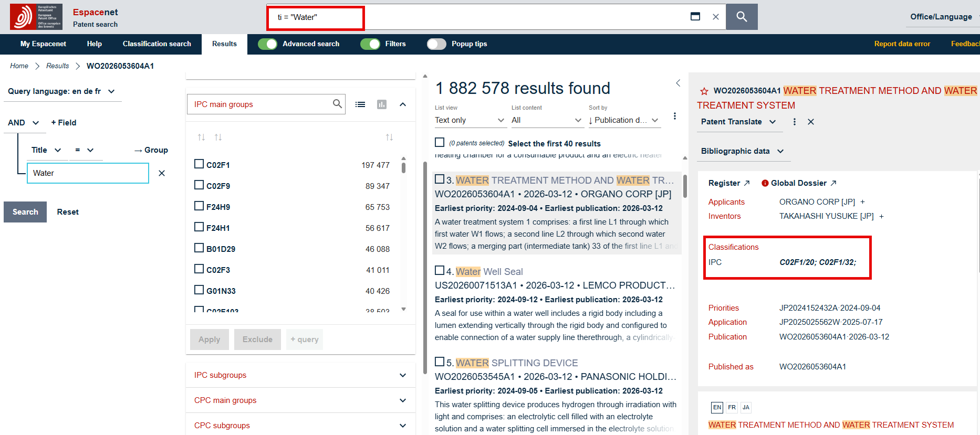Open the Sort by Publication date dropdown

click(x=624, y=120)
